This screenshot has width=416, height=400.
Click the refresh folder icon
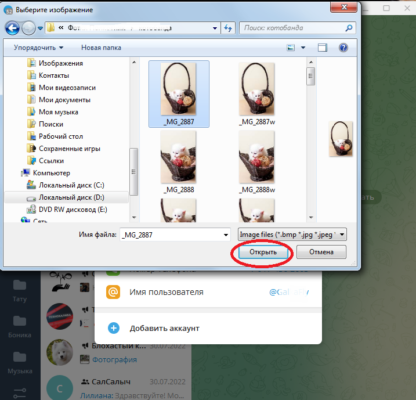[228, 28]
